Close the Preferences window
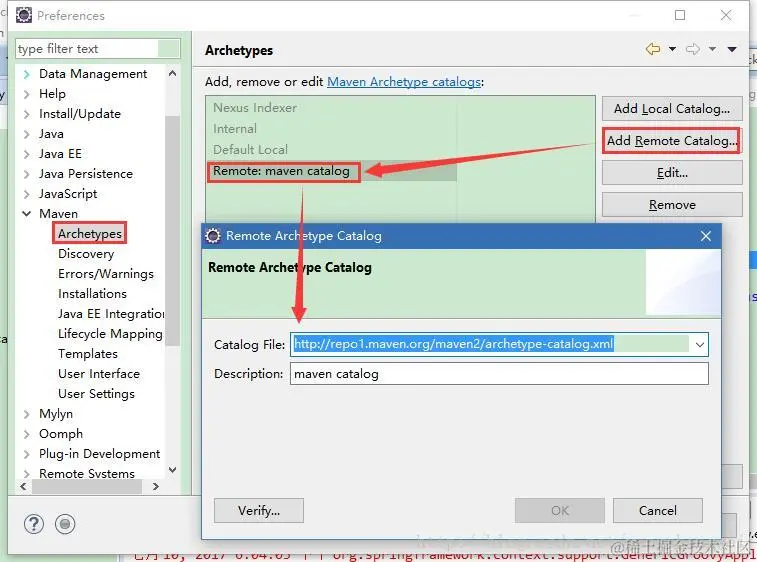This screenshot has width=757, height=562. click(726, 15)
